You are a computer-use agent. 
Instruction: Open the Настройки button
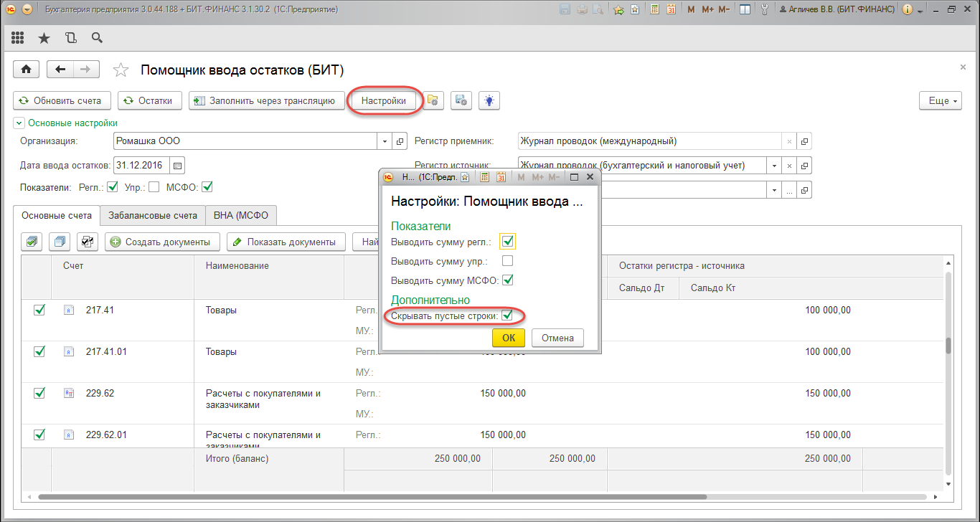[383, 101]
